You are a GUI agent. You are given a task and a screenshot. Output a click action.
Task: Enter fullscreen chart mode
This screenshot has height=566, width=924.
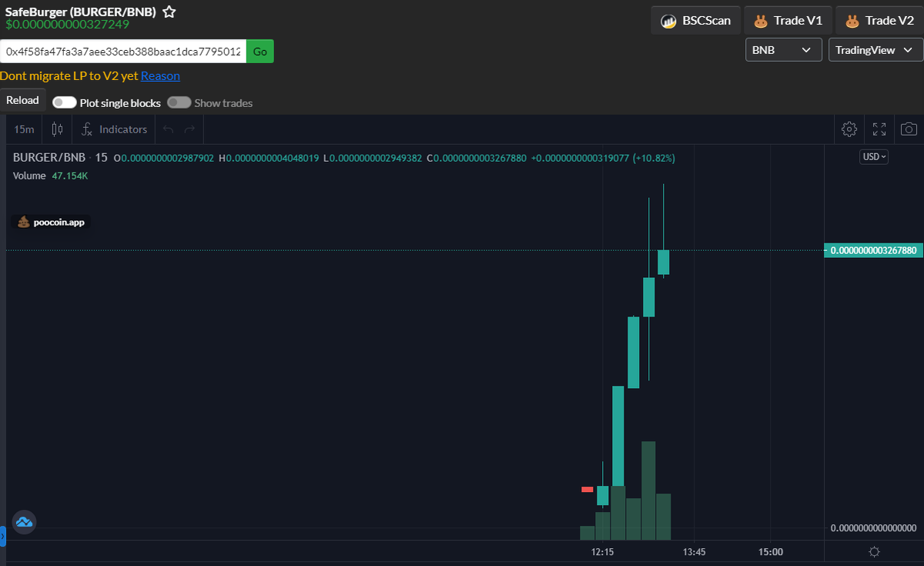pos(879,129)
